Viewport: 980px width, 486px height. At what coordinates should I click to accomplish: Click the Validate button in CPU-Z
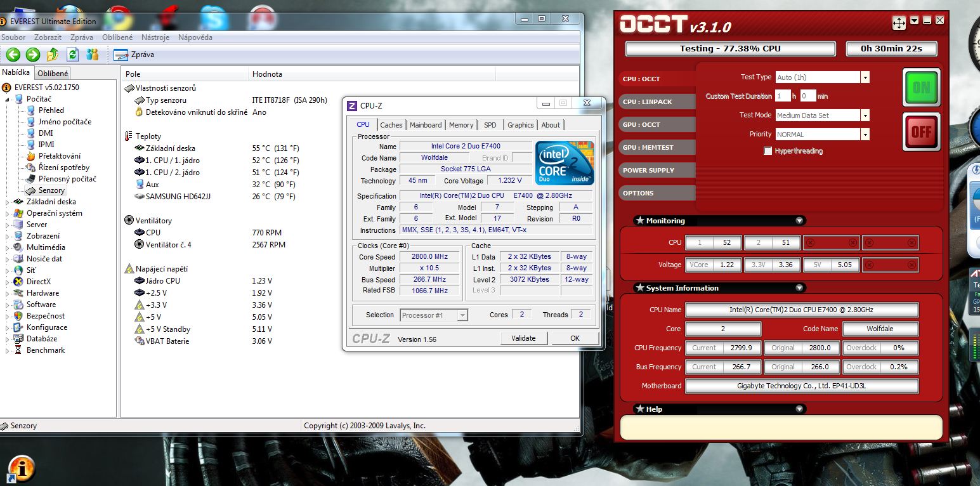524,338
